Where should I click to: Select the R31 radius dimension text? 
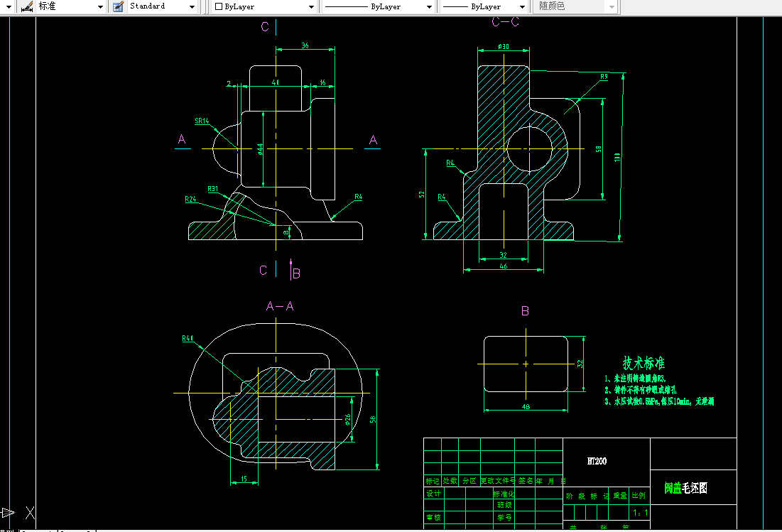[x=212, y=189]
